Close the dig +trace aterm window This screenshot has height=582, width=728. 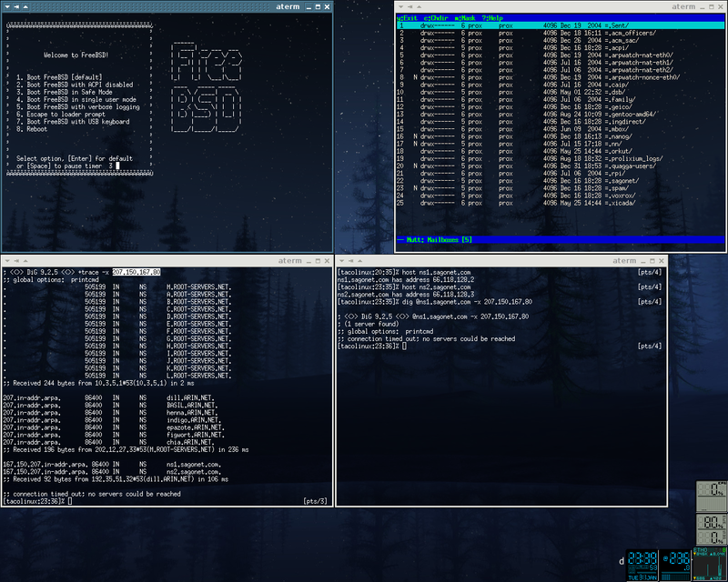point(327,261)
